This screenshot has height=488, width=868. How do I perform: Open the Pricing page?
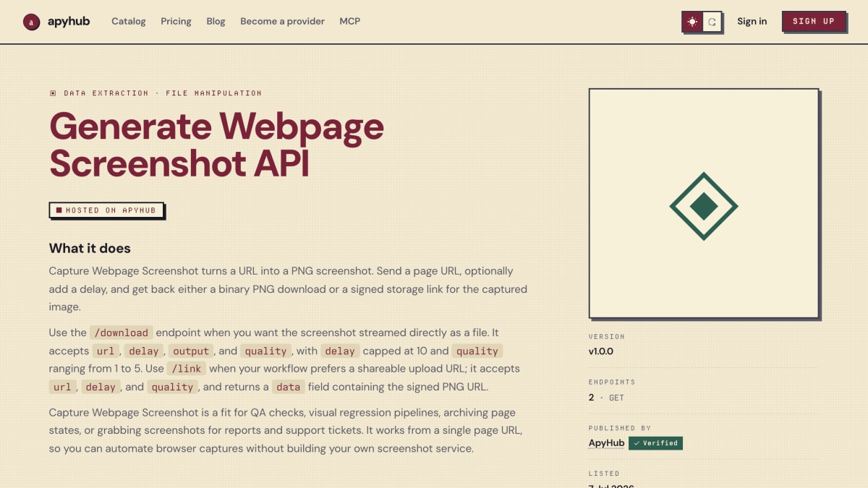(x=176, y=21)
